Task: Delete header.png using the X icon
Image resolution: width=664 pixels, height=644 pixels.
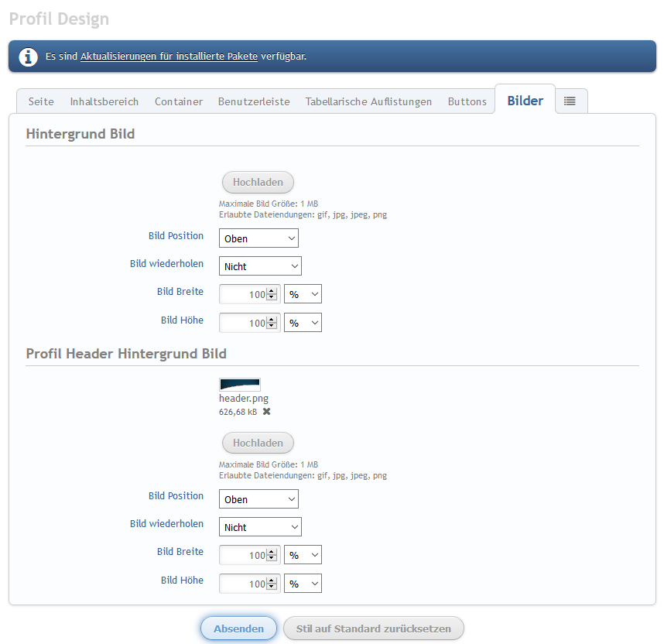Action: click(x=267, y=412)
